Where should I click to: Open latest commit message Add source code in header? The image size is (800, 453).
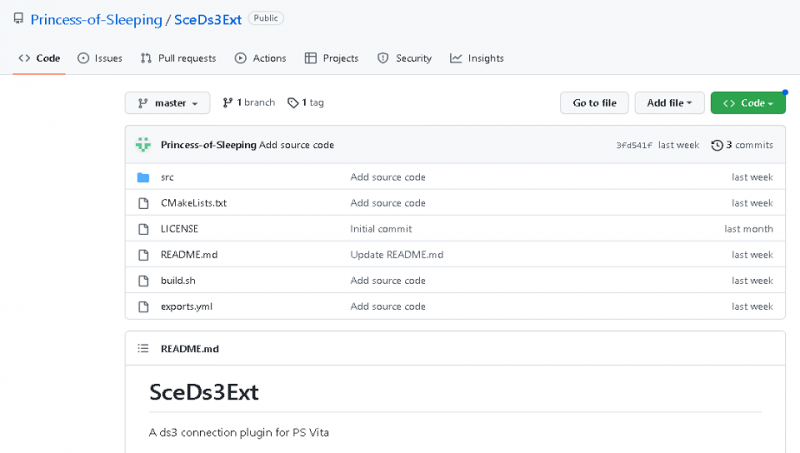pos(296,145)
